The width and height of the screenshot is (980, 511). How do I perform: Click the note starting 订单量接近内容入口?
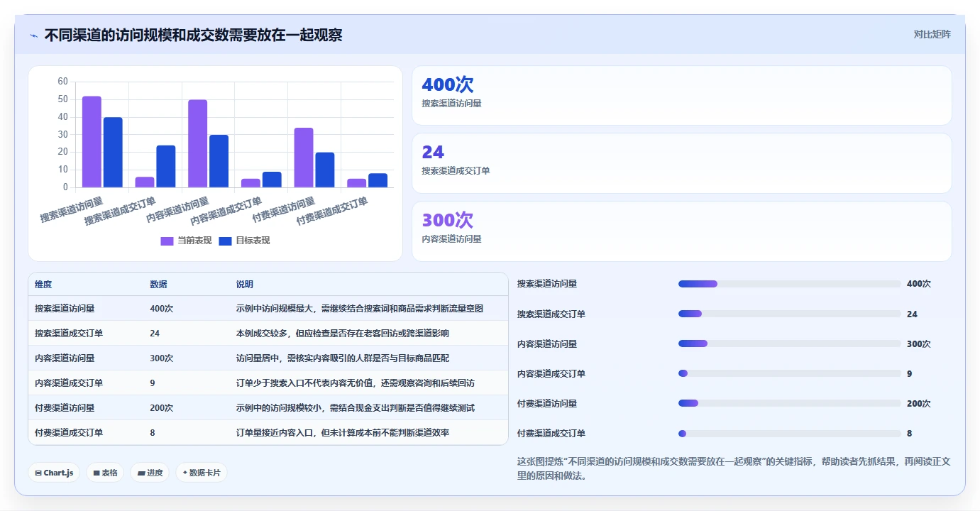[343, 433]
